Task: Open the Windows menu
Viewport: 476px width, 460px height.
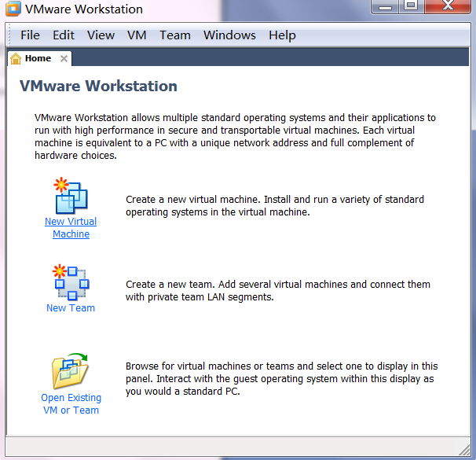Action: coord(229,35)
